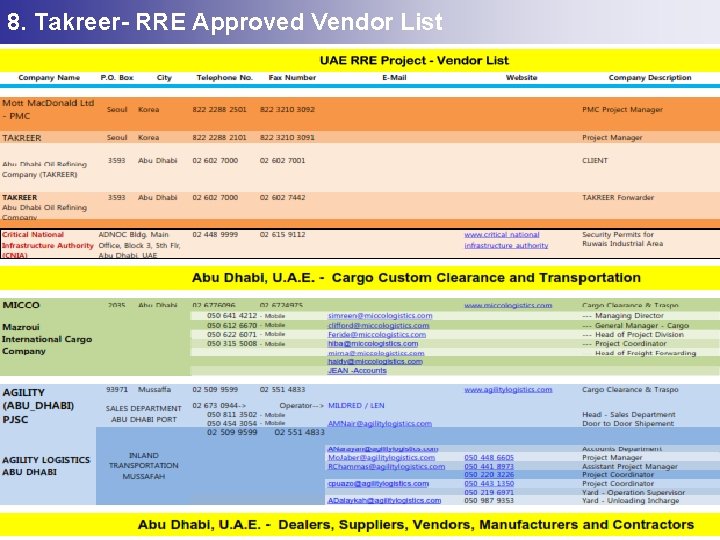720x540 pixels.
Task: Select Mazroui International Cargo Company name
Action: pos(47,339)
